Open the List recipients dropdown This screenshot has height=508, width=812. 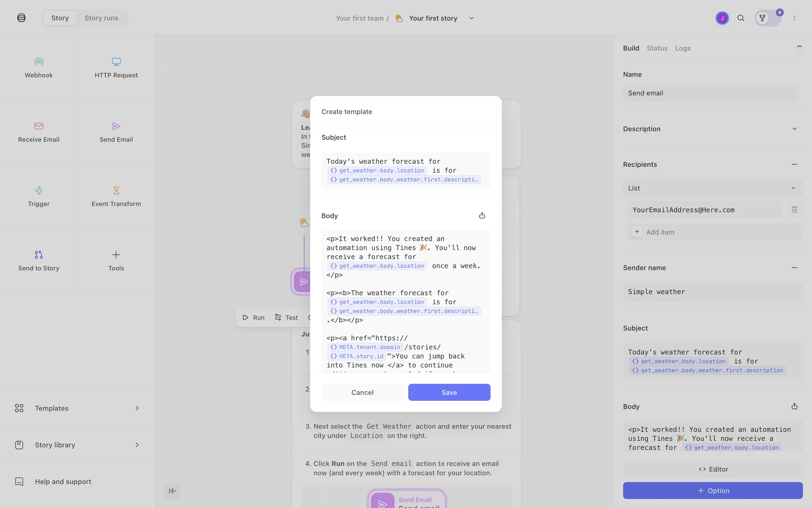712,188
